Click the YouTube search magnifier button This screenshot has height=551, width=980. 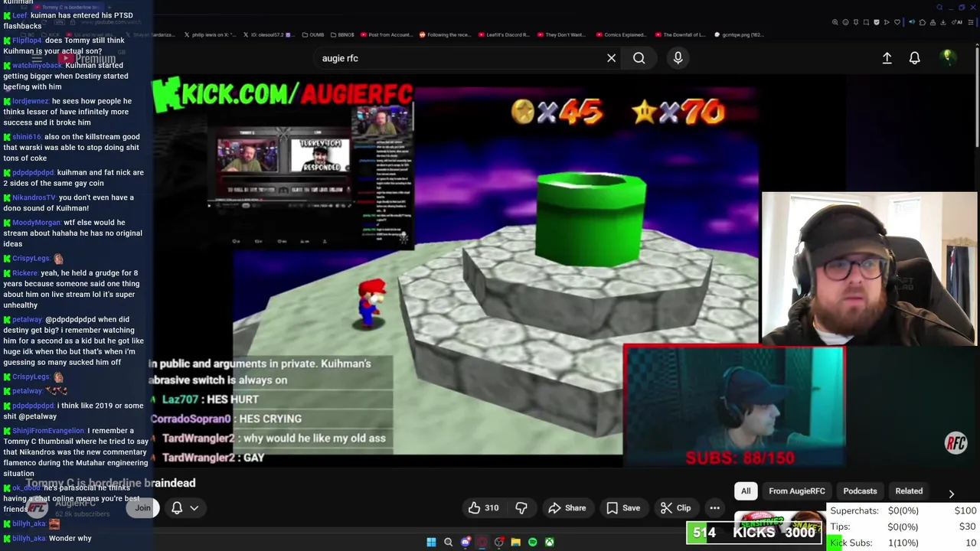(639, 58)
